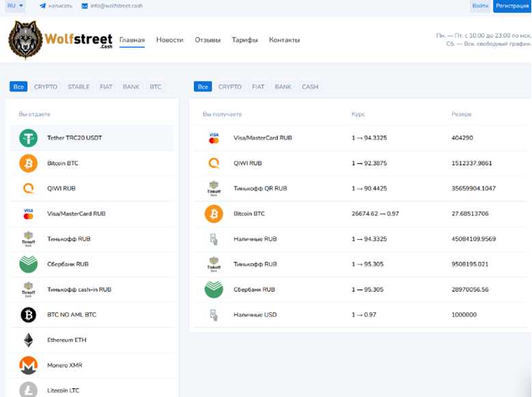The height and width of the screenshot is (397, 532).
Task: Select the CRYPTO filter in give panel
Action: click(x=46, y=87)
